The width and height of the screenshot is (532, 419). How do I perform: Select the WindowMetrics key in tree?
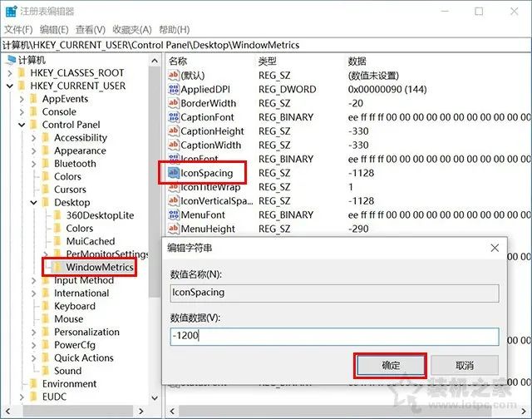[x=100, y=268]
